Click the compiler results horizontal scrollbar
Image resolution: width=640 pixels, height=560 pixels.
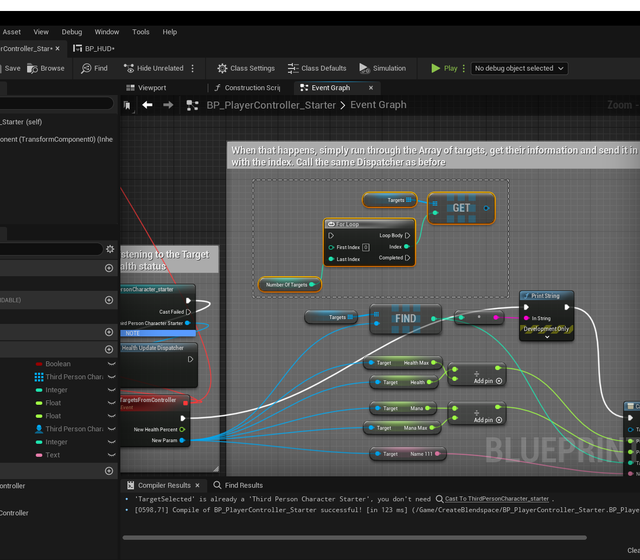point(354,538)
